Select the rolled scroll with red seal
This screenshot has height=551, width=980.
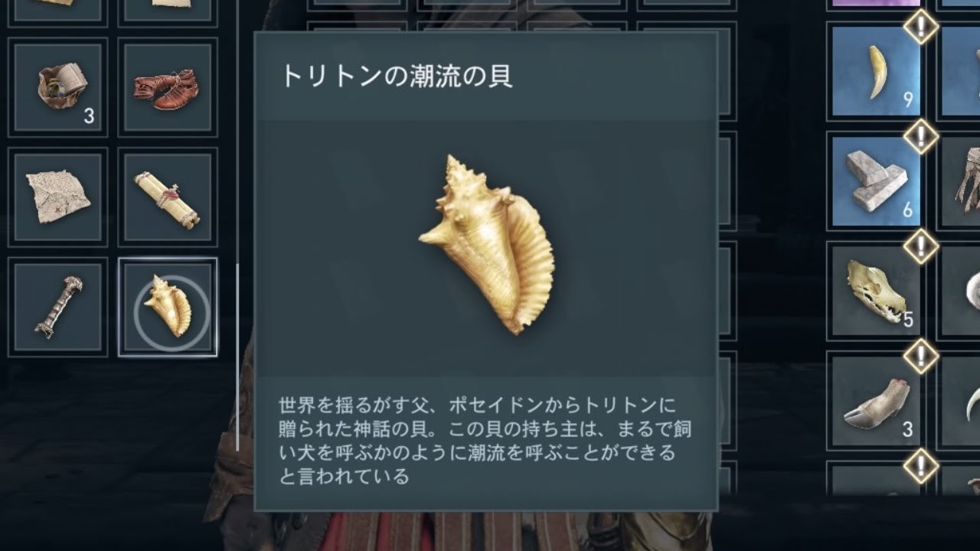[x=168, y=197]
